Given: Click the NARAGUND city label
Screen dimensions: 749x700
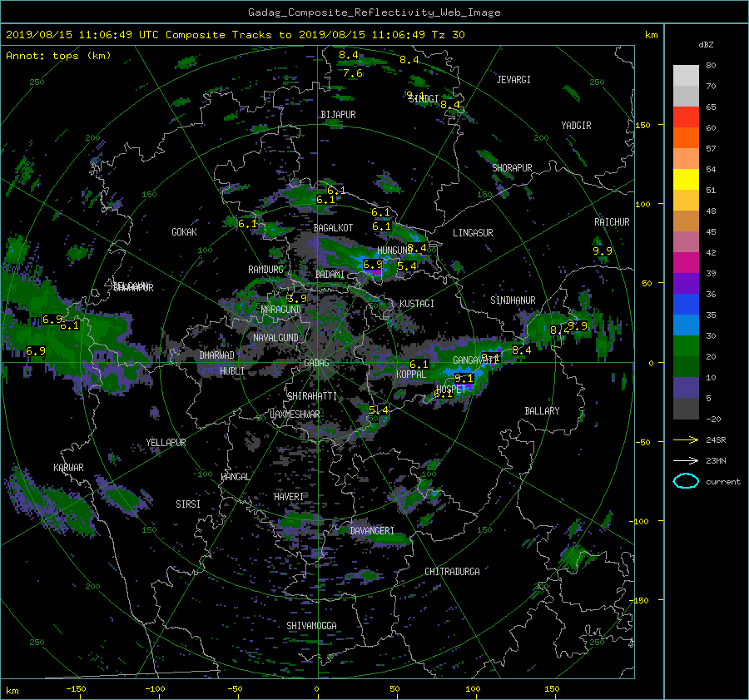Looking at the screenshot, I should coord(281,310).
